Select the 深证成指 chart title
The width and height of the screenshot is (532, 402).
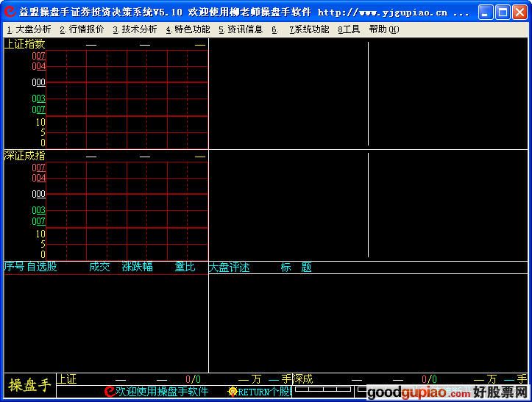[x=24, y=156]
